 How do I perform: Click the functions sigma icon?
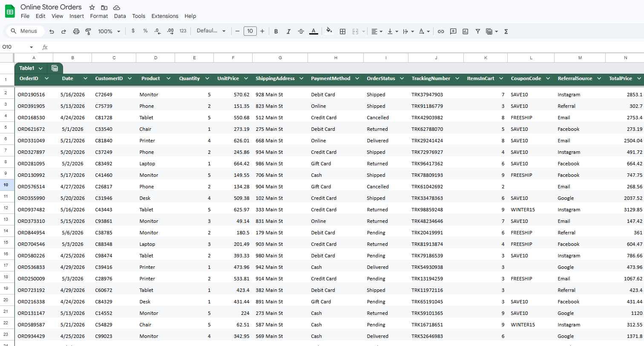pyautogui.click(x=506, y=31)
